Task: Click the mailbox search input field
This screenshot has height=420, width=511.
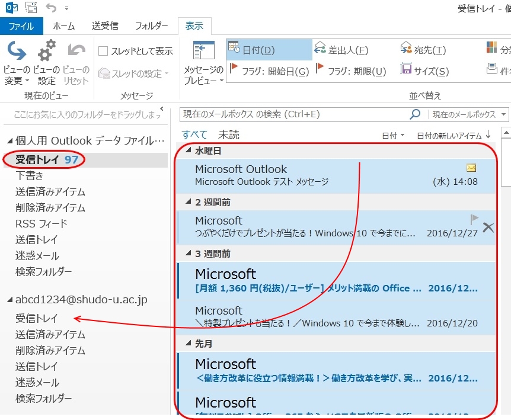Action: 293,114
